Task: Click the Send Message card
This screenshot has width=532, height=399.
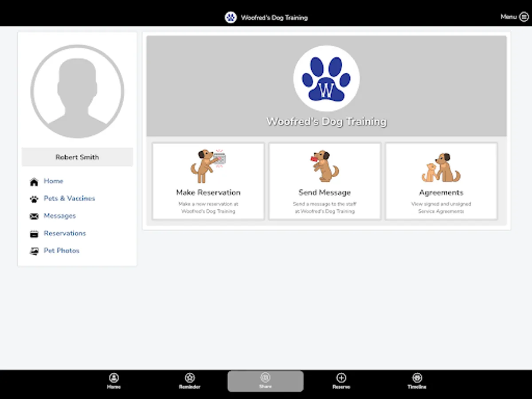Action: pos(325,180)
